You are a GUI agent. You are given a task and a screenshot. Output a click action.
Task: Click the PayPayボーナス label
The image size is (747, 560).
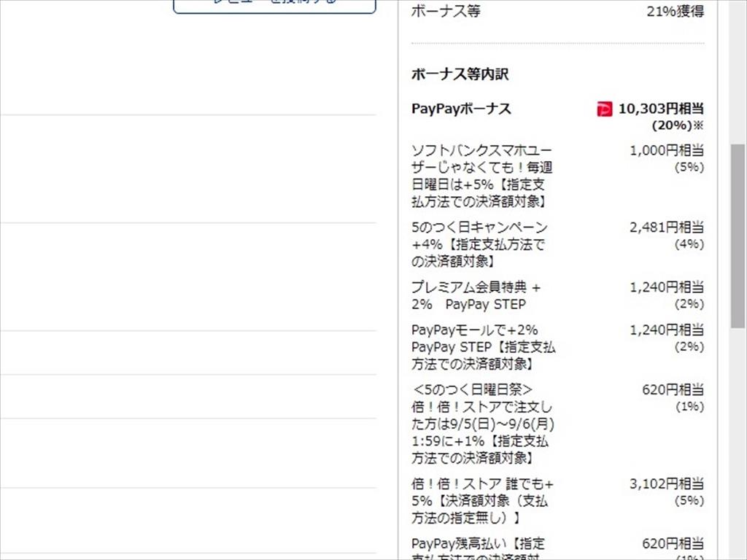(461, 109)
